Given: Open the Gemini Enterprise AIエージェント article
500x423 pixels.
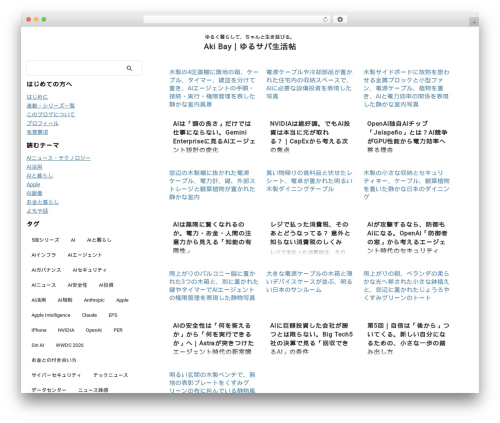Looking at the screenshot, I should click(x=214, y=137).
